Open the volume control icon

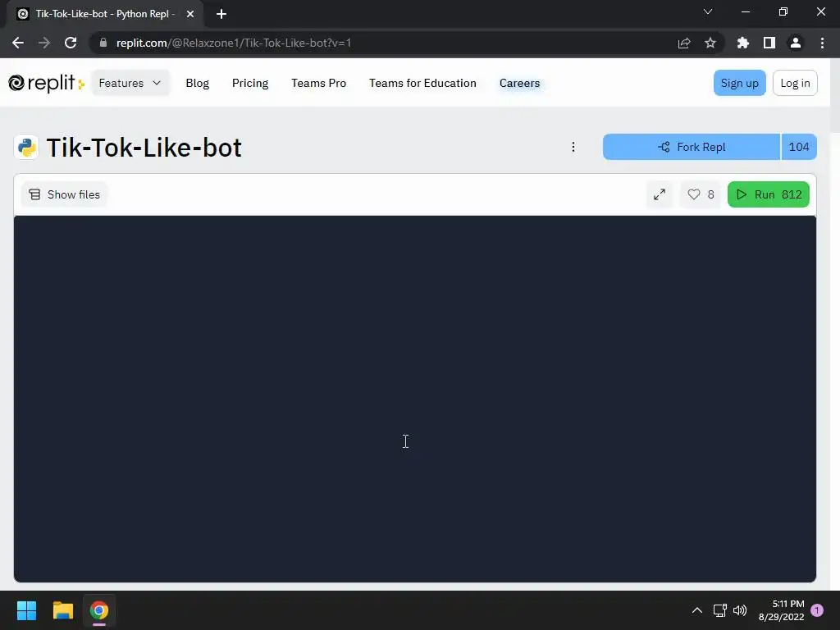tap(740, 610)
